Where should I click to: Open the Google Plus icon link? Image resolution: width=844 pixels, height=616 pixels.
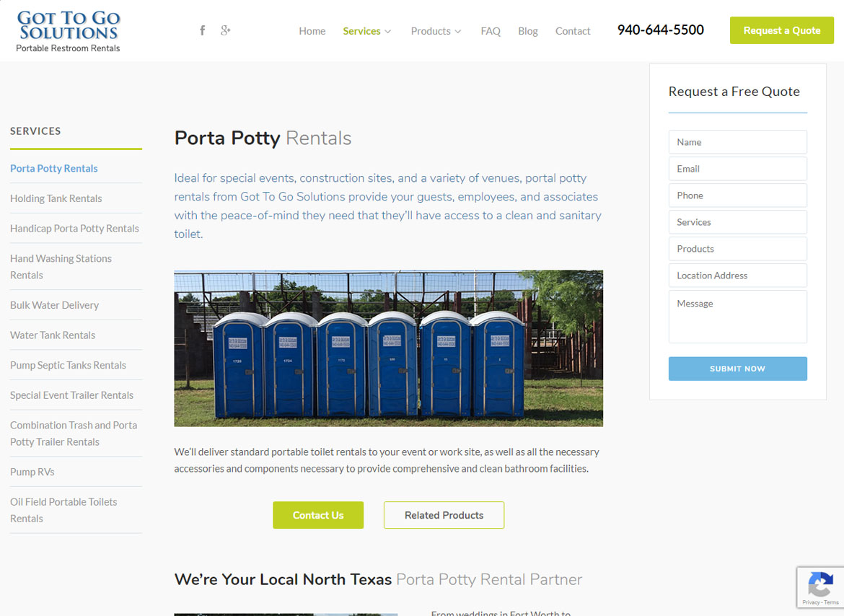pos(225,30)
